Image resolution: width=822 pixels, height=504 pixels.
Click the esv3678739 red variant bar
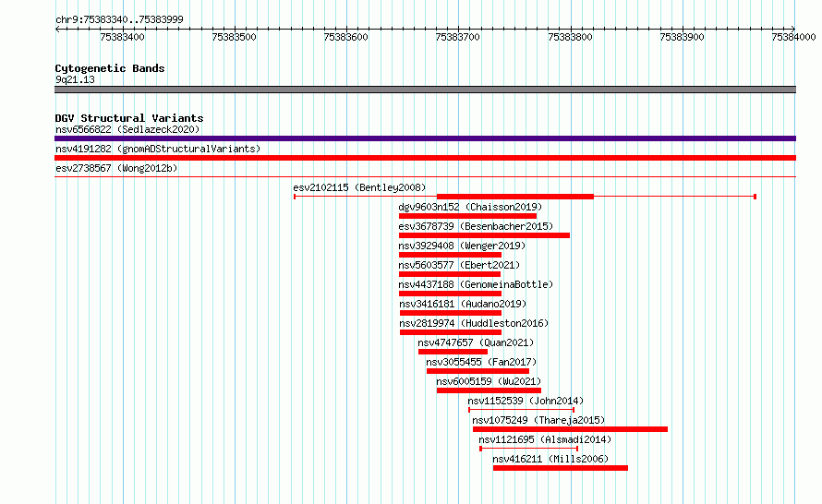(x=484, y=235)
